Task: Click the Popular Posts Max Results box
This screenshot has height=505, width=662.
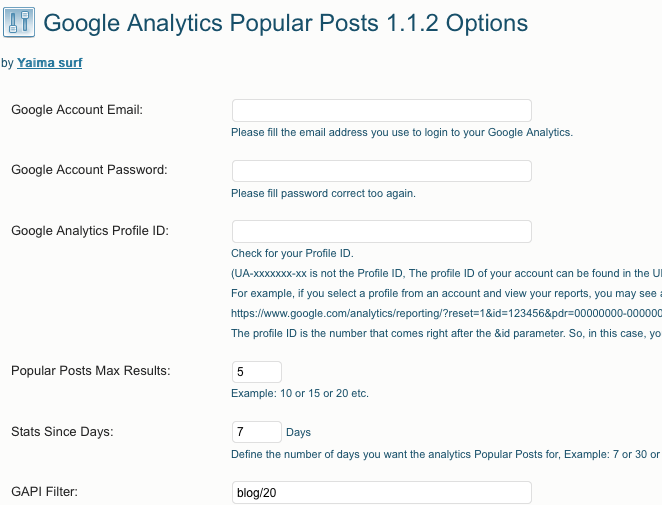Action: click(x=257, y=372)
